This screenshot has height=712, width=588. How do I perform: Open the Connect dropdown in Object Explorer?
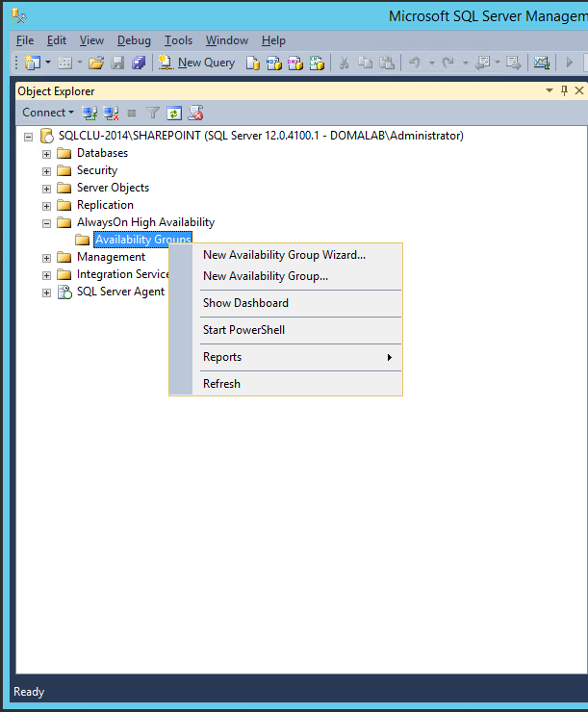coord(48,113)
